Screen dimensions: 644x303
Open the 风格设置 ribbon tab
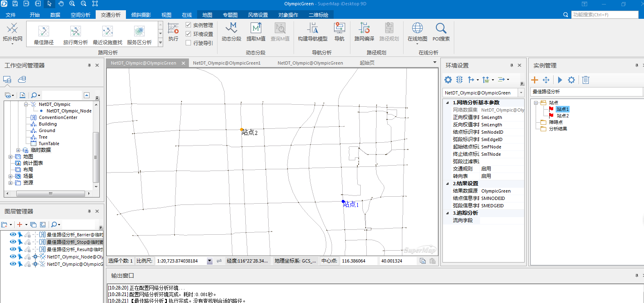click(258, 15)
